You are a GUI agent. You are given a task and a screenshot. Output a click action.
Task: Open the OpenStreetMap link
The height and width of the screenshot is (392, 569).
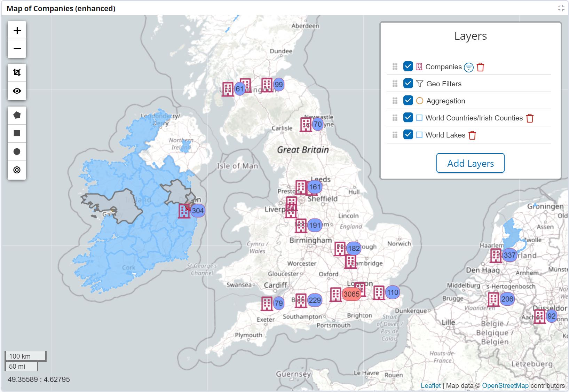click(505, 385)
